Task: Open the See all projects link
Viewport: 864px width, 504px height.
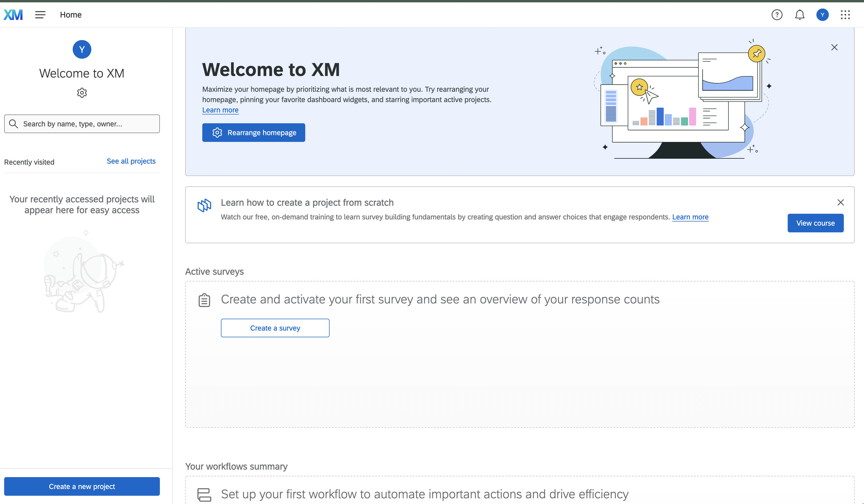Action: (131, 161)
